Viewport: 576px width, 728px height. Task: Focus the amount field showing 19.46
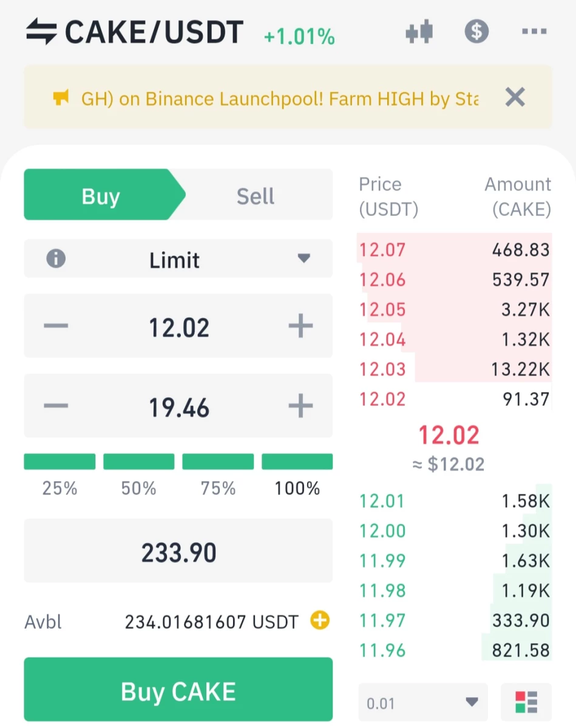pos(178,406)
